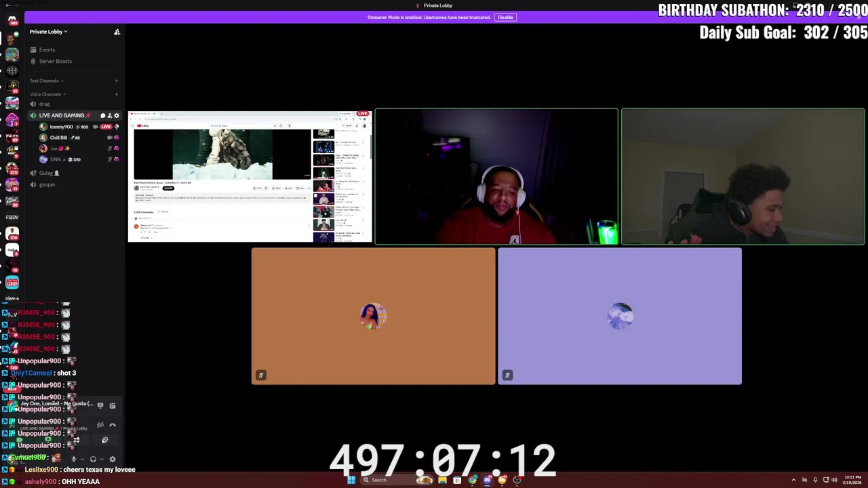
Task: Click the stop-streaming screen icon in voice panel
Action: click(x=100, y=405)
